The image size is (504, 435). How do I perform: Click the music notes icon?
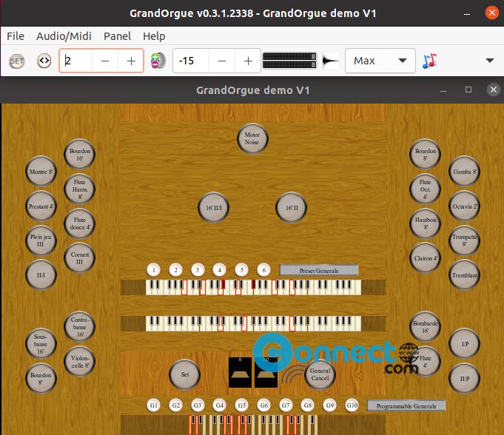[430, 61]
